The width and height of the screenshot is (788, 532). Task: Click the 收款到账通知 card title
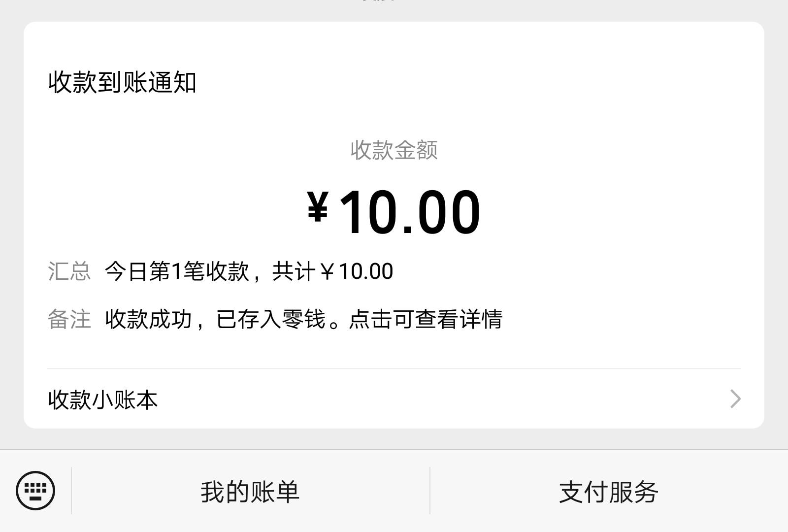pyautogui.click(x=123, y=82)
